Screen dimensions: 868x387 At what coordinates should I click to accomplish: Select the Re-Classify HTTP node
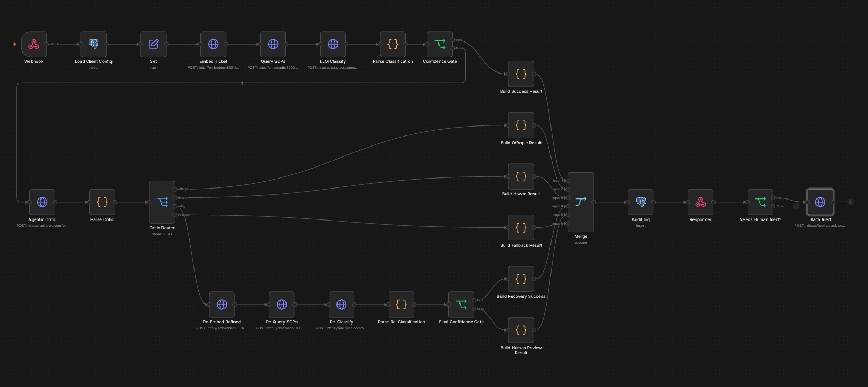click(x=342, y=305)
